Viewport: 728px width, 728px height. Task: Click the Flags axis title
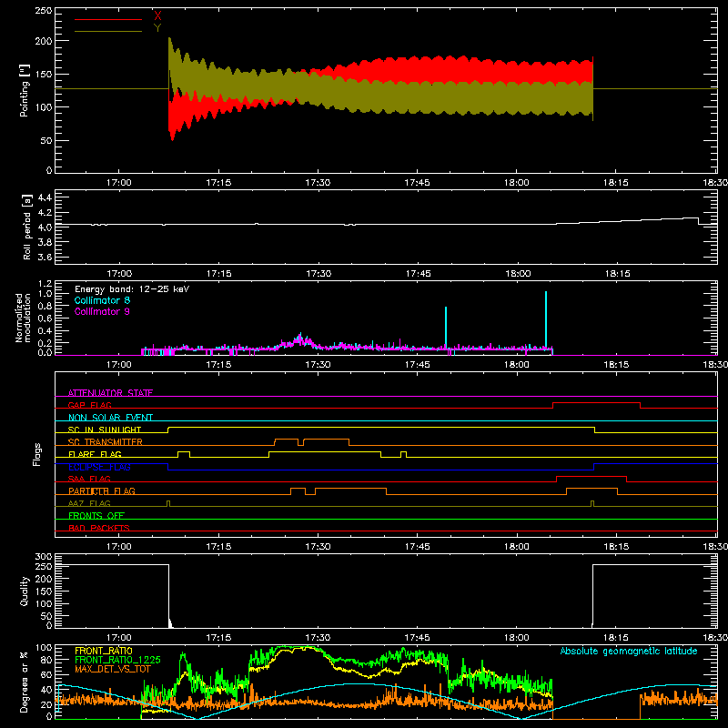coord(37,454)
